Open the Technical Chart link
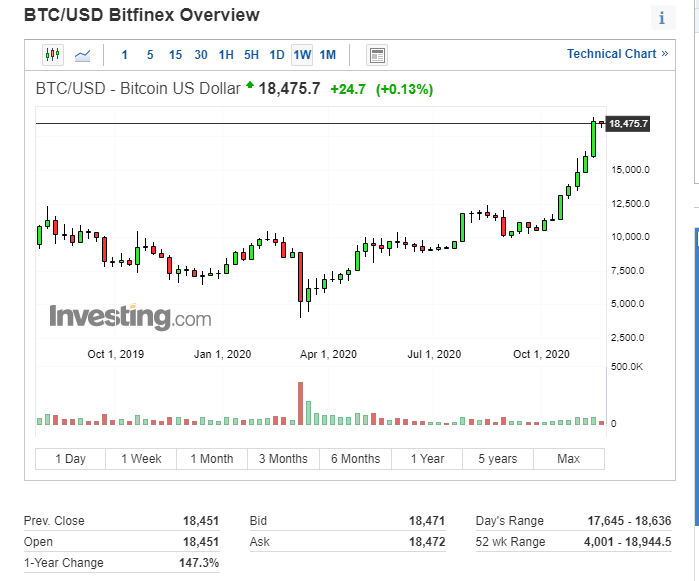 617,54
